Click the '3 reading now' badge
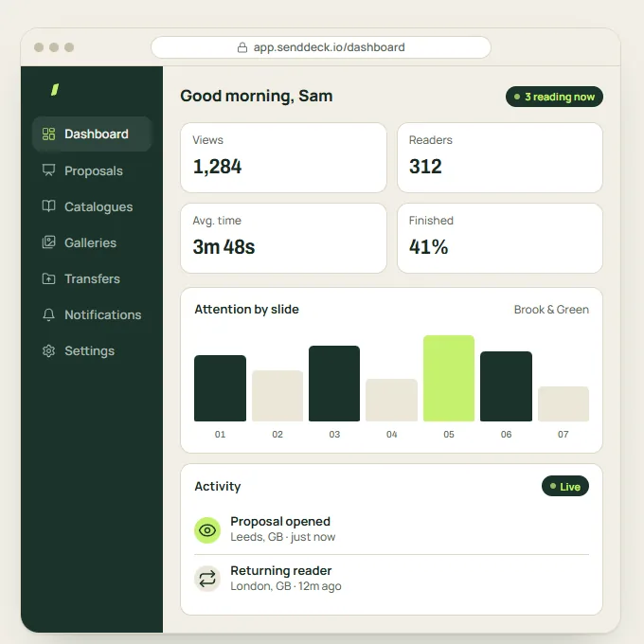 click(554, 97)
